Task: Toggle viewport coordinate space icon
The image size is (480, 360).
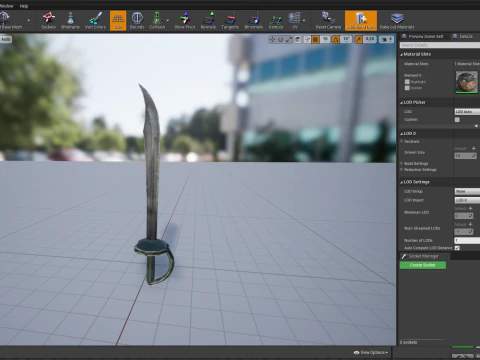Action: coord(298,40)
